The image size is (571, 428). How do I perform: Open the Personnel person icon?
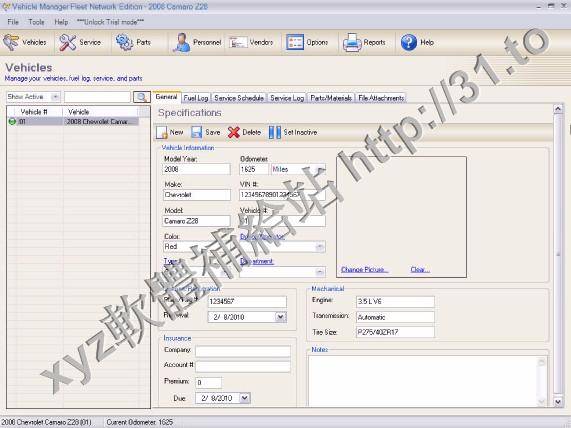pos(182,42)
